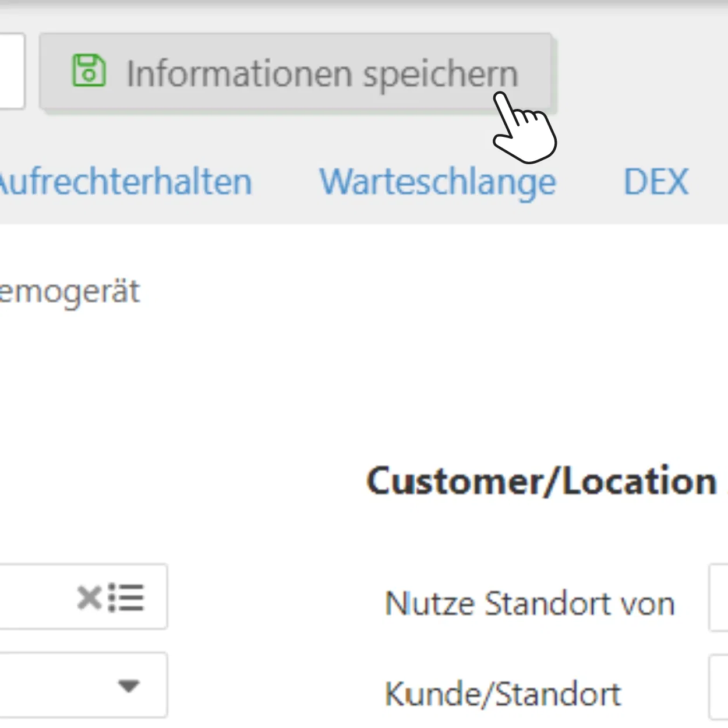Expand the dropdown using the down arrow
This screenshot has width=728, height=728.
pyautogui.click(x=128, y=685)
